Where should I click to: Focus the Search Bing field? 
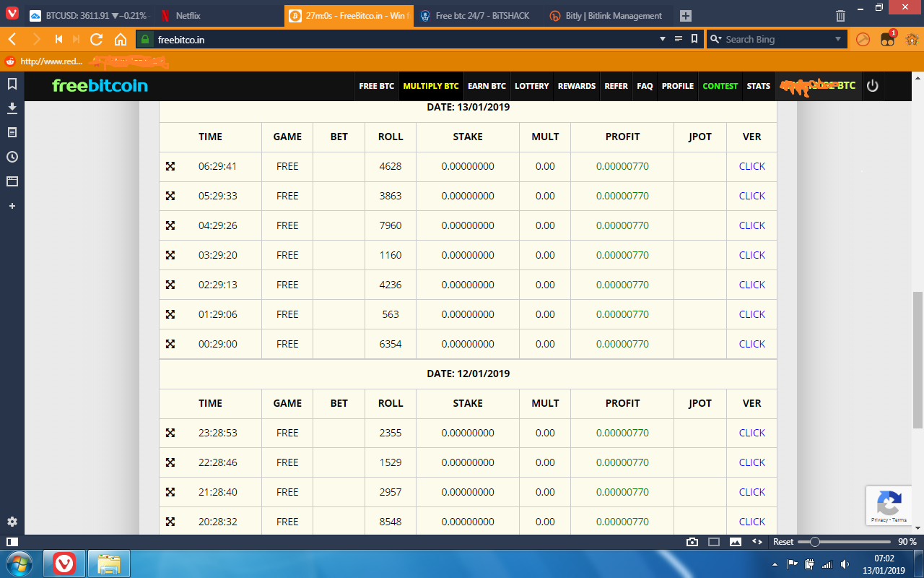(x=776, y=39)
